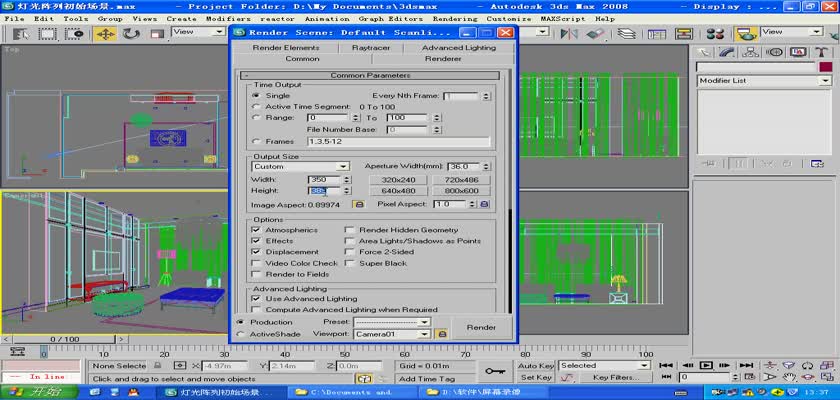This screenshot has height=400, width=840.
Task: Open the Material Editor icon
Action: click(x=715, y=33)
